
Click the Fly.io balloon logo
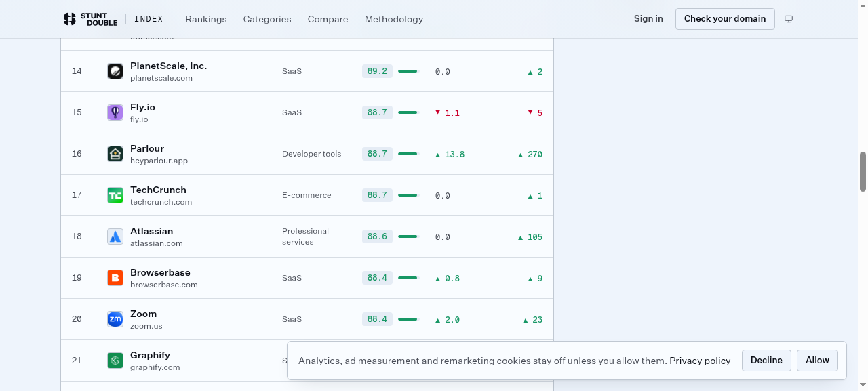pos(115,112)
